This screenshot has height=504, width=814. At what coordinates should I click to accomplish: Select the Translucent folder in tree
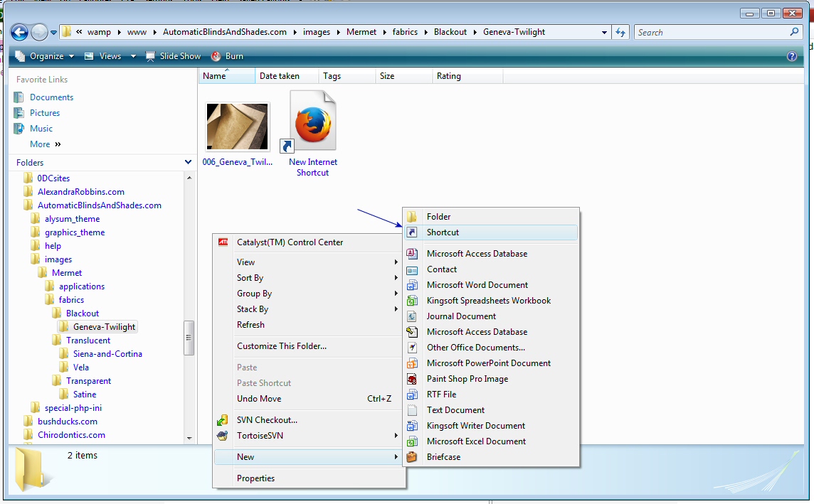coord(88,341)
